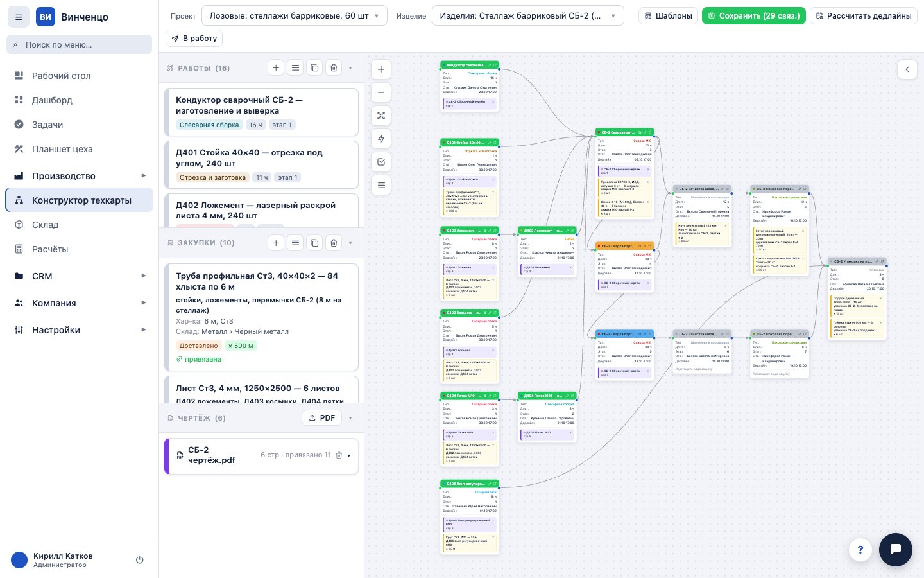Viewport: 924px width, 578px height.
Task: Click the Доставлено status badge
Action: click(x=199, y=346)
